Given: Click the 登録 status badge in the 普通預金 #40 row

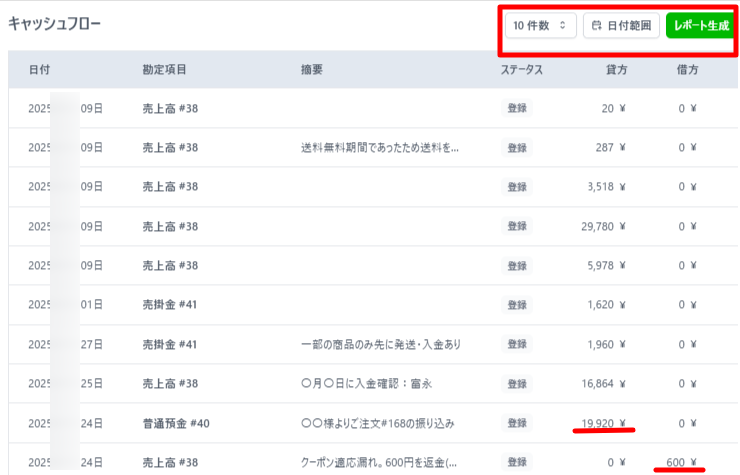Looking at the screenshot, I should pos(516,423).
